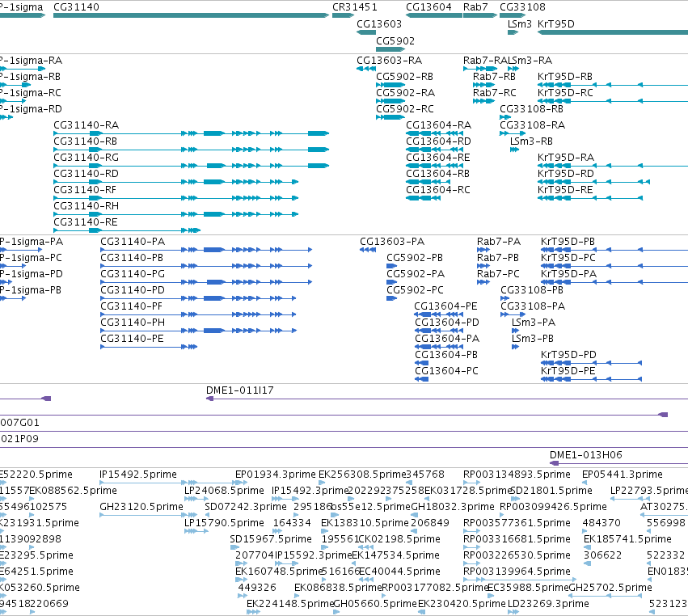Select the CG13604 gene feature

coord(434,15)
